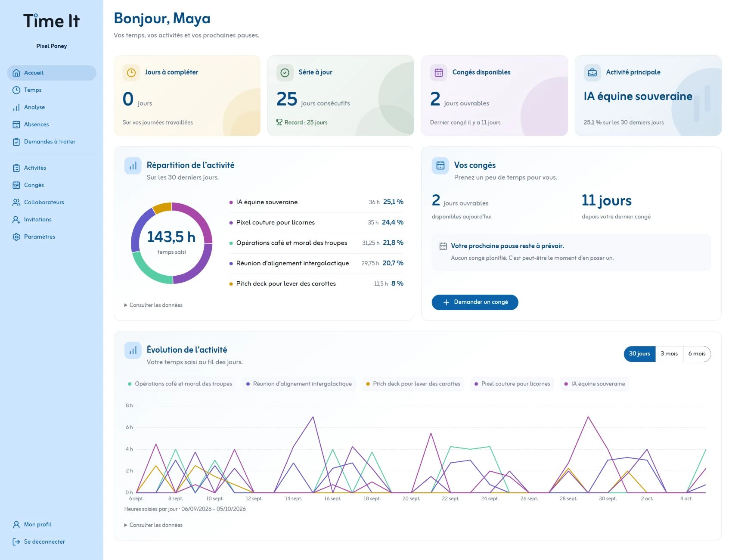The image size is (732, 560).
Task: Open the Mon profil link
Action: click(x=52, y=525)
